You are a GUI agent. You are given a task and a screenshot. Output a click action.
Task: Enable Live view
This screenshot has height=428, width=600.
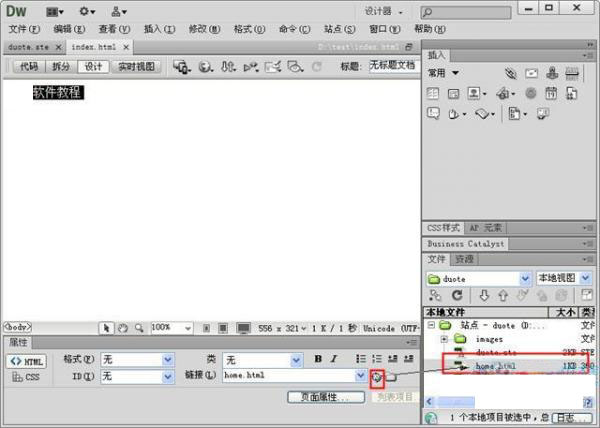click(x=136, y=67)
